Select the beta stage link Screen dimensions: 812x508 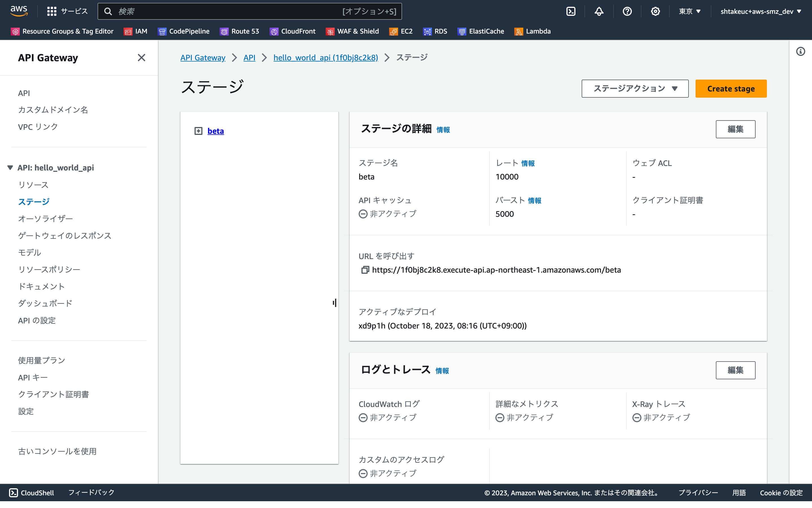point(215,131)
